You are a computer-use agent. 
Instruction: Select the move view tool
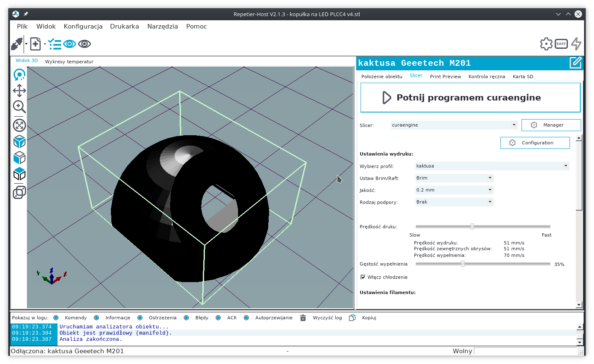pos(19,91)
